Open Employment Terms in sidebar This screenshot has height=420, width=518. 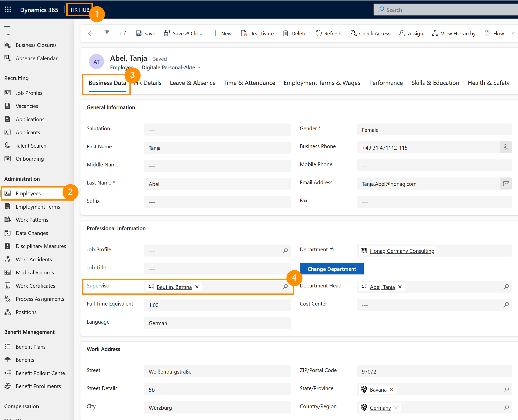point(38,207)
